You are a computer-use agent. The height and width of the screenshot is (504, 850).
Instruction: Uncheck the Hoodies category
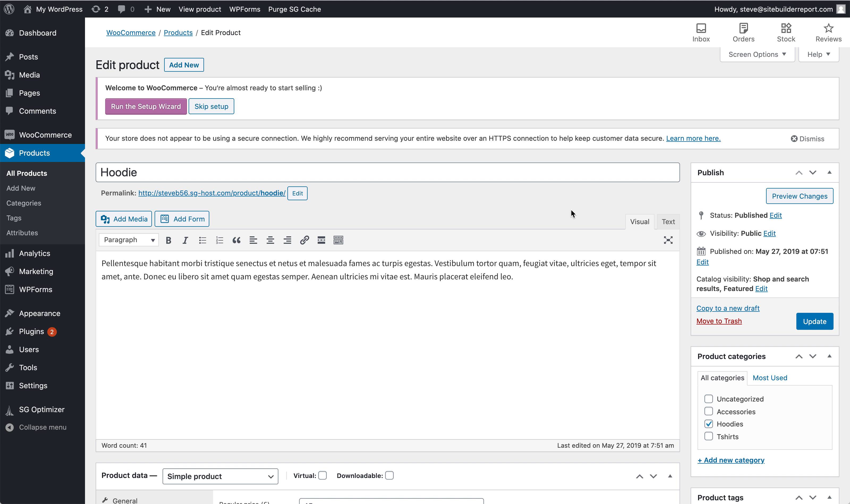pyautogui.click(x=708, y=424)
